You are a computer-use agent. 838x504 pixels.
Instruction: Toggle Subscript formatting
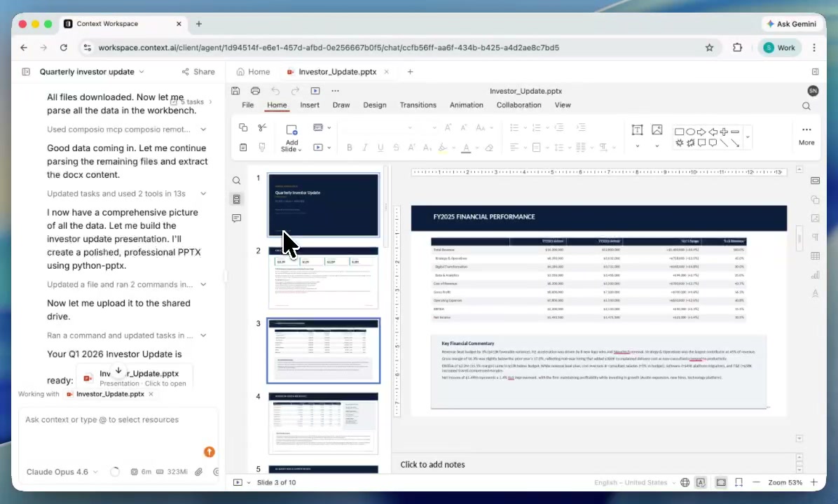[427, 148]
